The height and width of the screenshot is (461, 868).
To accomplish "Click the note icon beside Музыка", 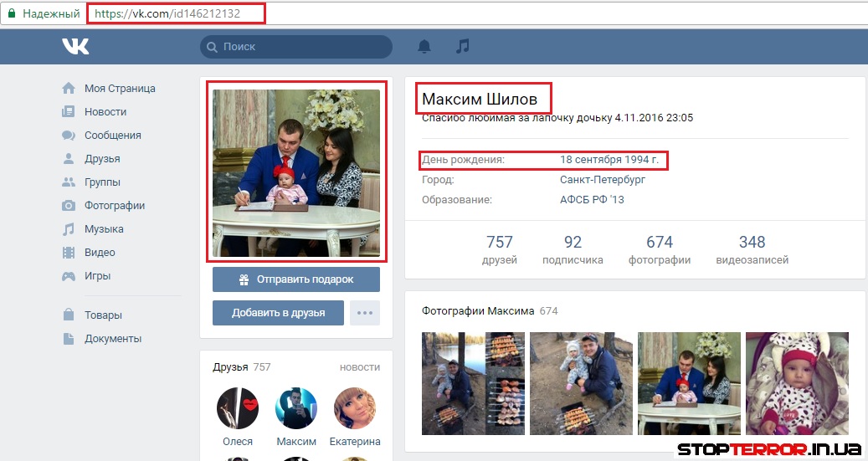I will coord(69,229).
